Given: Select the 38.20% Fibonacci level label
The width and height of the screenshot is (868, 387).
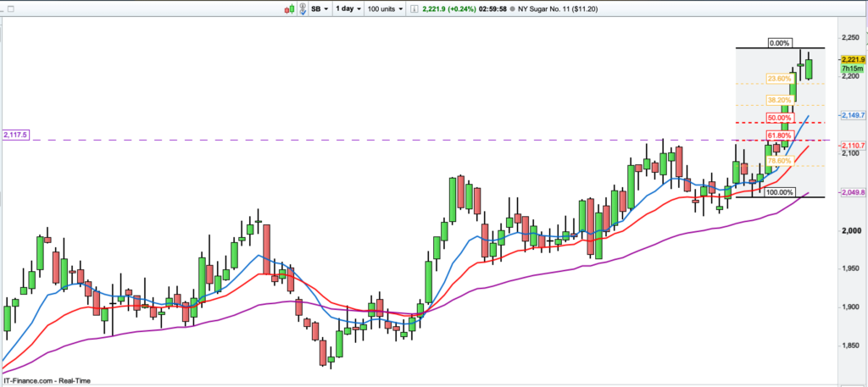Looking at the screenshot, I should [x=778, y=99].
